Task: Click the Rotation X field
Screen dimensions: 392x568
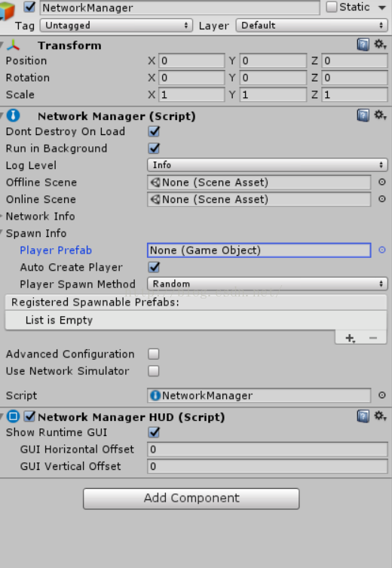Action: coord(191,78)
